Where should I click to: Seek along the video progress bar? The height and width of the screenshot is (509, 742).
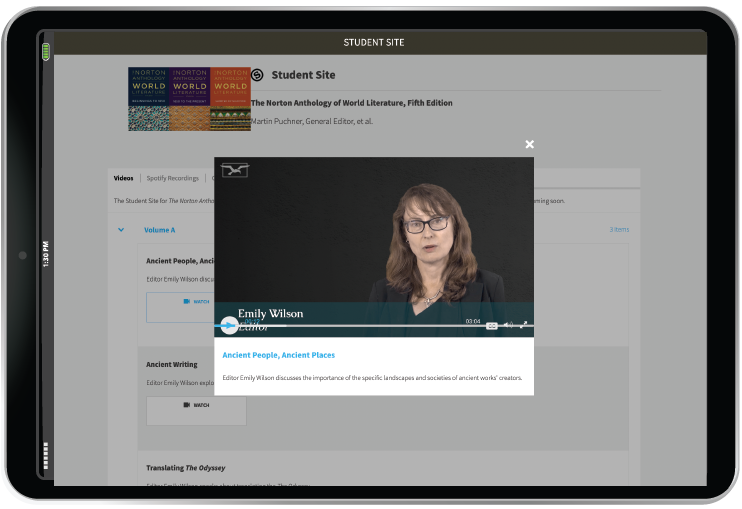[x=374, y=326]
